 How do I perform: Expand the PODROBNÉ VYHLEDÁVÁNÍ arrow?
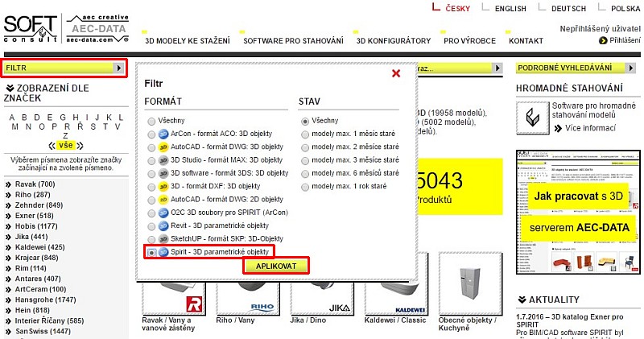coord(631,68)
